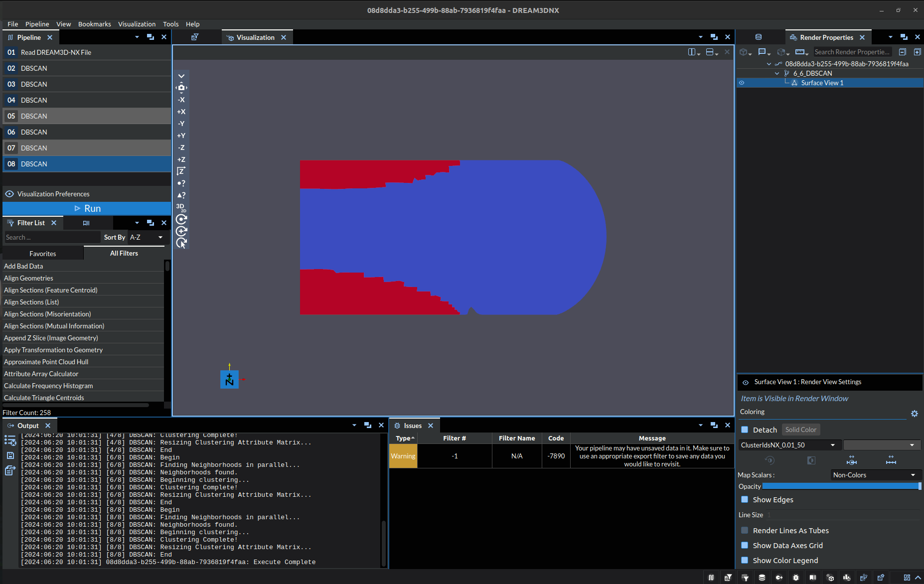The image size is (924, 584).
Task: Enable Show Data Axes Grid checkbox
Action: (745, 545)
